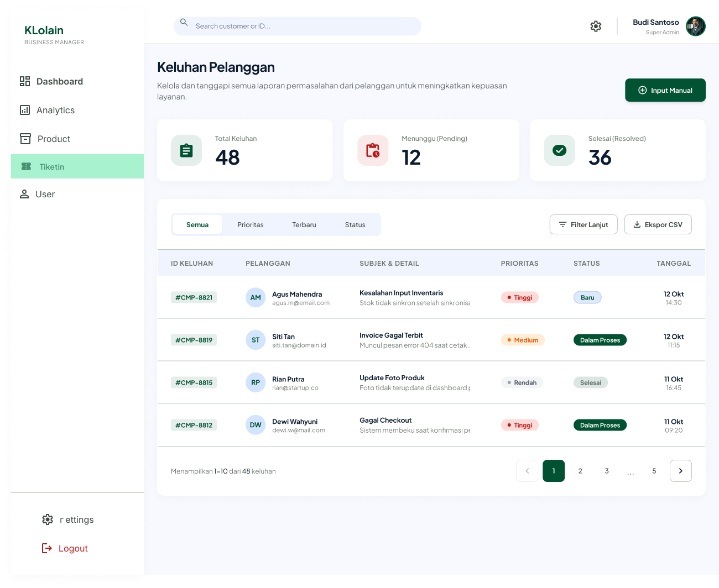The image size is (719, 588).
Task: Open complaint ID #CMP-8819
Action: point(194,340)
